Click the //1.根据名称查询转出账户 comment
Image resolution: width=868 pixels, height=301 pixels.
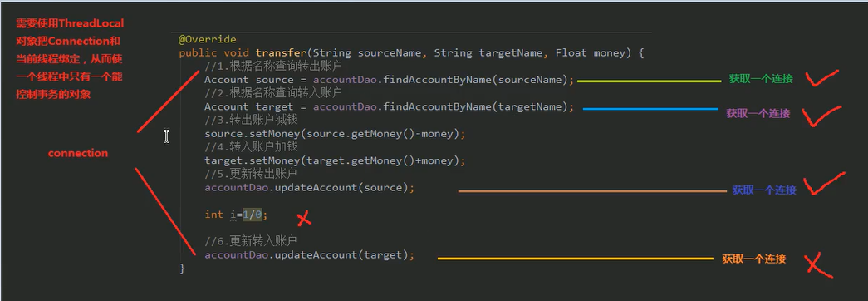click(274, 67)
